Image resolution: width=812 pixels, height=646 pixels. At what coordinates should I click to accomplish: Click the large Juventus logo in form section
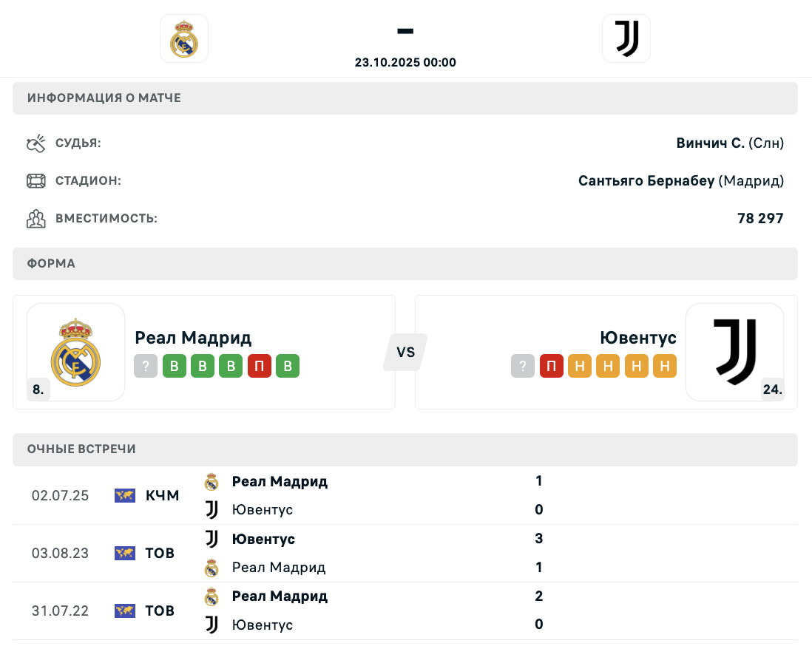[x=734, y=352]
